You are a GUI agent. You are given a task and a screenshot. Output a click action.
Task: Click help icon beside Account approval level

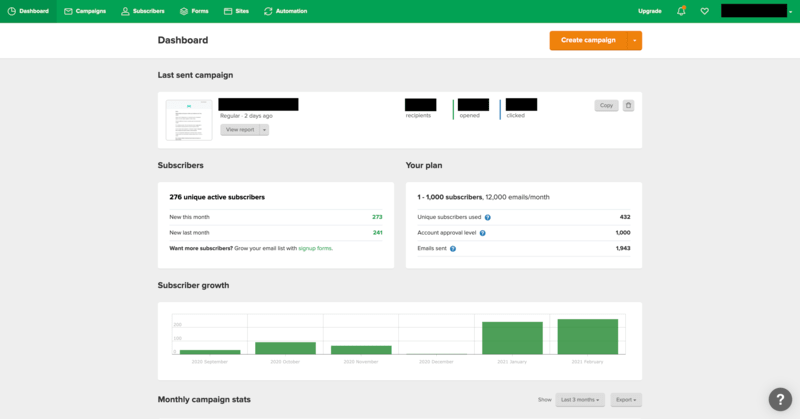[x=483, y=233]
